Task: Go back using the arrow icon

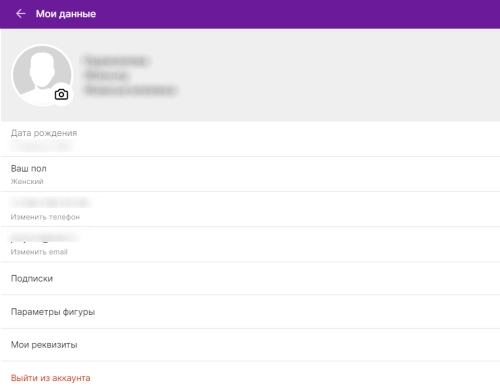Action: (x=21, y=14)
